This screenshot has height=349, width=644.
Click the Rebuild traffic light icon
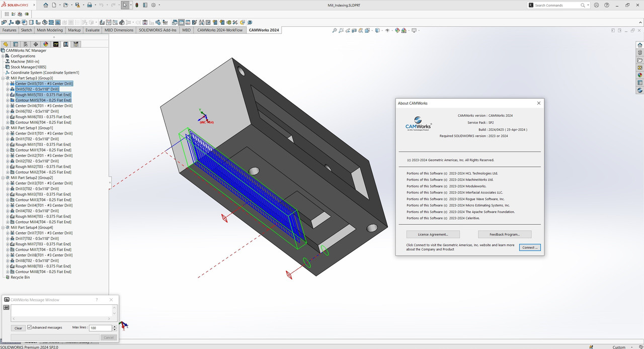137,5
